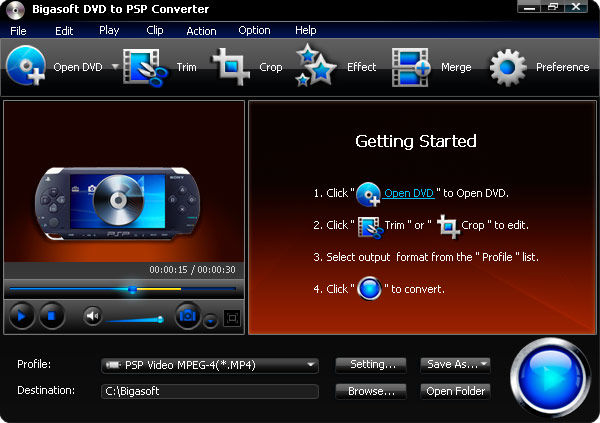Click disc icon in Getting Started step 1
Image resolution: width=600 pixels, height=423 pixels.
click(368, 194)
